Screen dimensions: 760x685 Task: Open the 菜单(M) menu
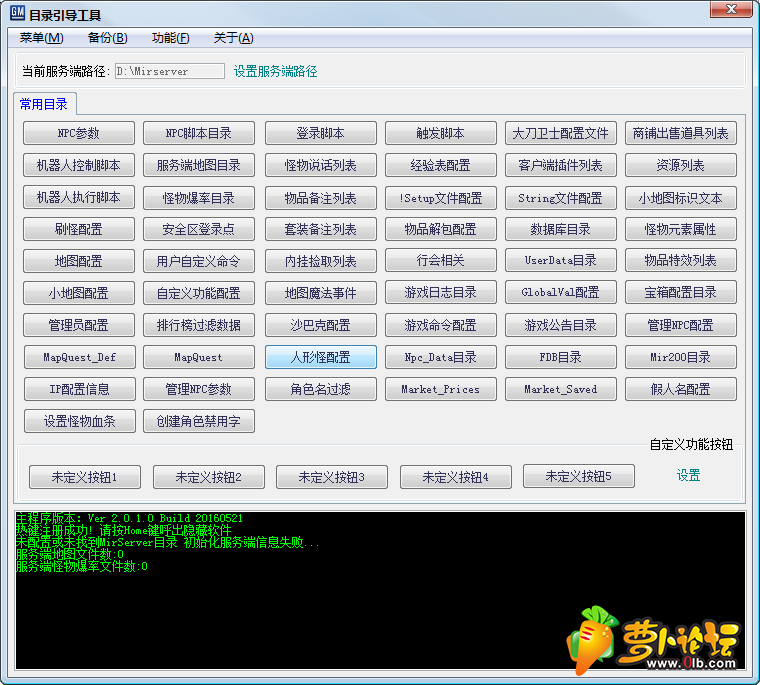(x=42, y=38)
